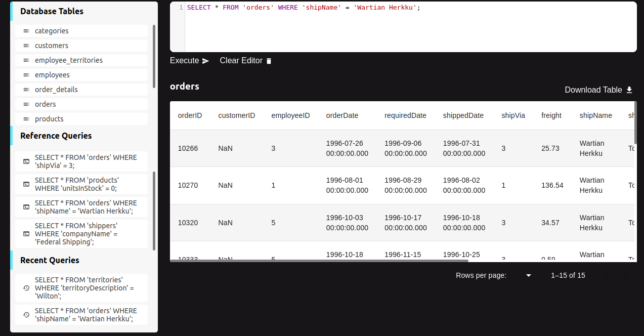Click freight value 25.73
The width and height of the screenshot is (644, 336).
click(x=550, y=148)
